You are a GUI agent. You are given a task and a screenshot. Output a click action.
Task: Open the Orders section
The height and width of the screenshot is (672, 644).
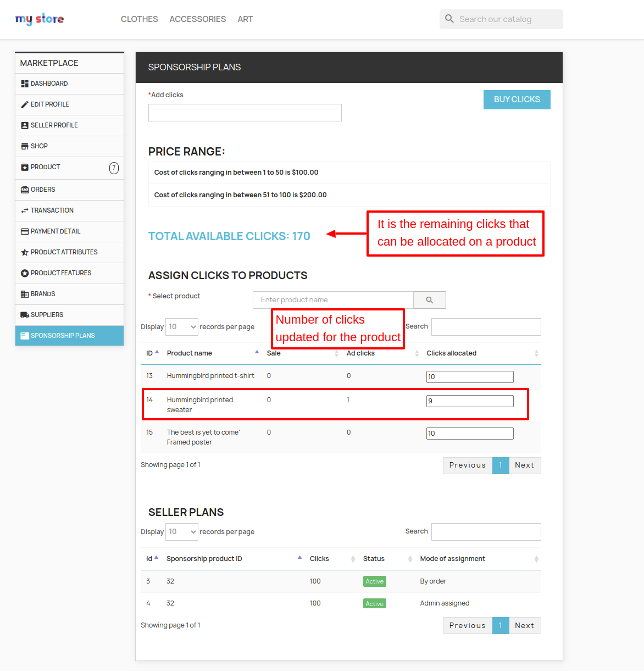click(x=69, y=190)
